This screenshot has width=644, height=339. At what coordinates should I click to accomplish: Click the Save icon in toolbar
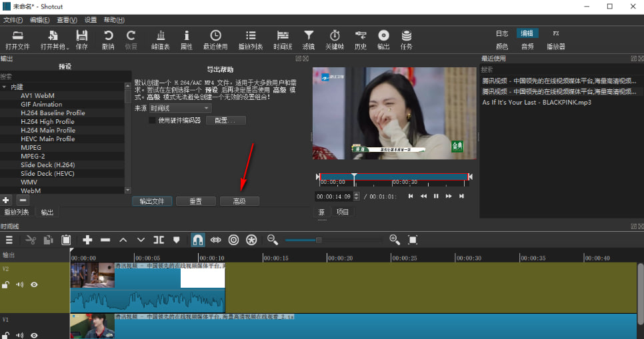pos(81,36)
